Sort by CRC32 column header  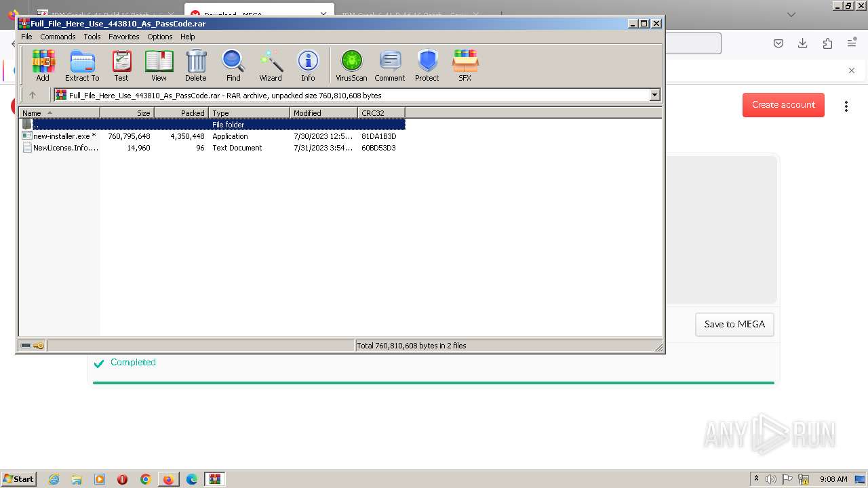click(382, 113)
